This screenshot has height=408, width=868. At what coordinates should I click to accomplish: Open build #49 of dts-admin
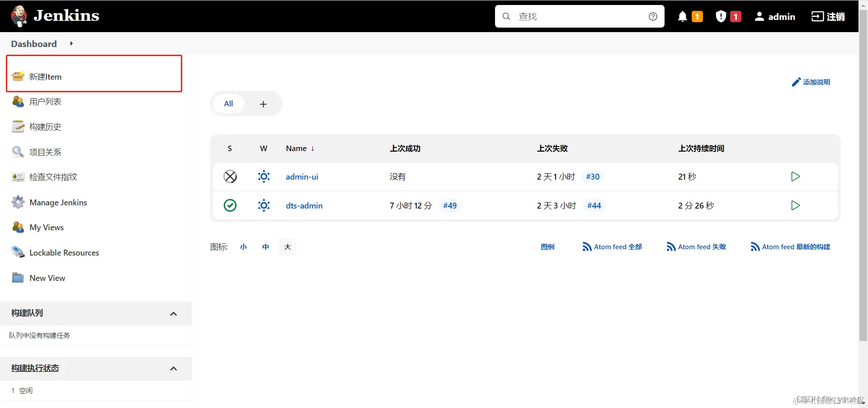click(x=450, y=205)
